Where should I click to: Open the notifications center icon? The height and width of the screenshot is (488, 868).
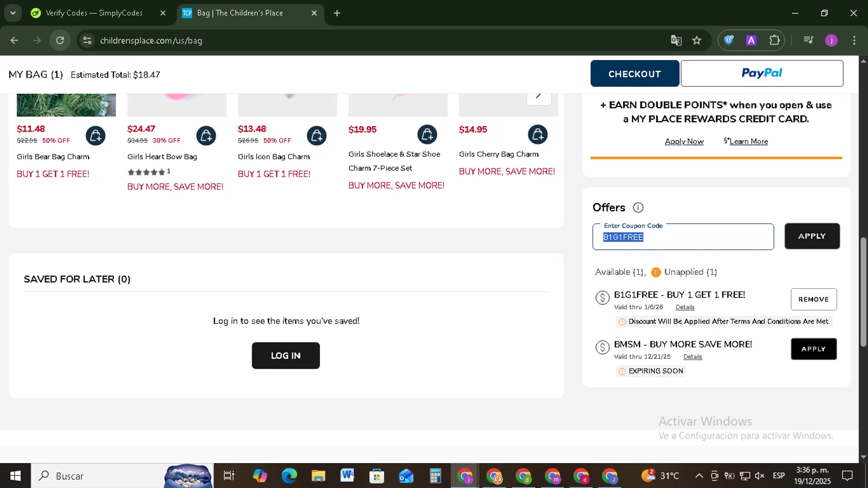847,476
